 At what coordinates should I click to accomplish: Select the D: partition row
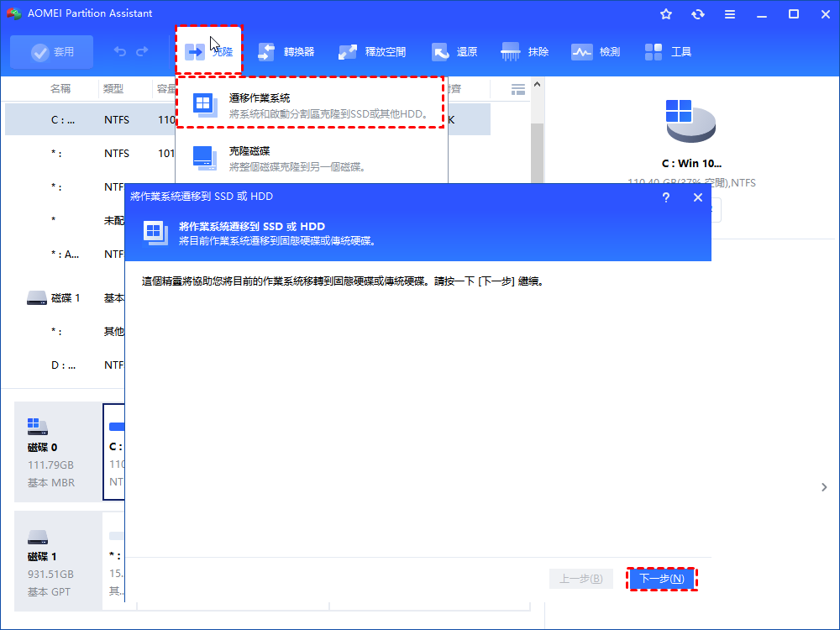(x=65, y=365)
